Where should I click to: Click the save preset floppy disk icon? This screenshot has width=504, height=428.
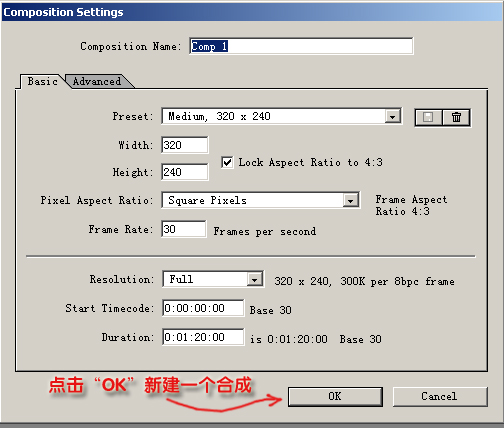[428, 117]
